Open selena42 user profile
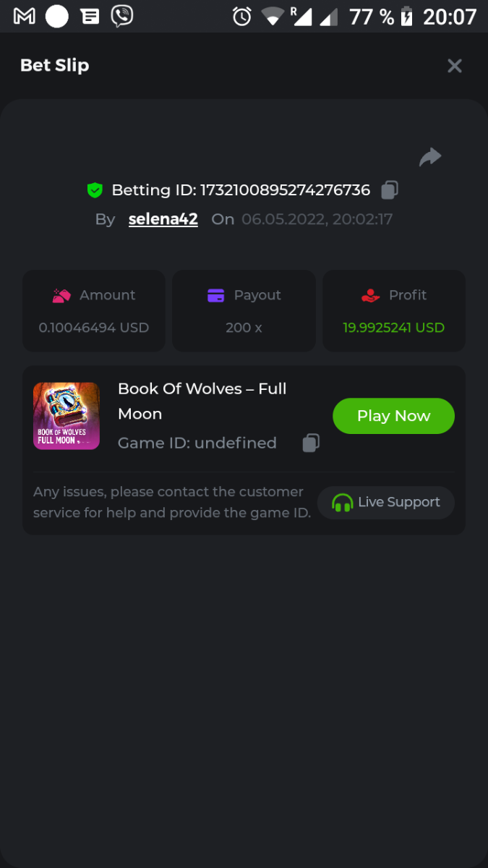Image resolution: width=488 pixels, height=868 pixels. click(x=163, y=219)
